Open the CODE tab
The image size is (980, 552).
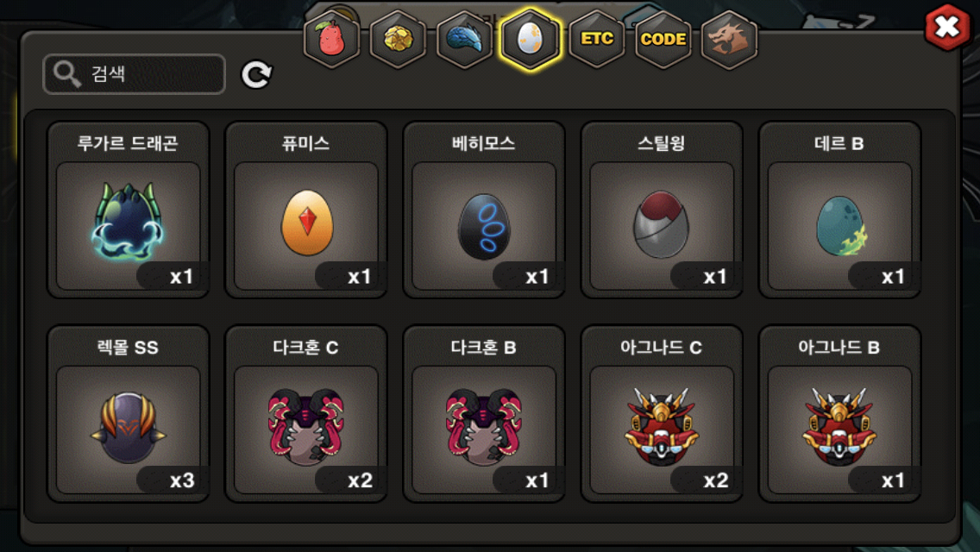click(x=663, y=40)
